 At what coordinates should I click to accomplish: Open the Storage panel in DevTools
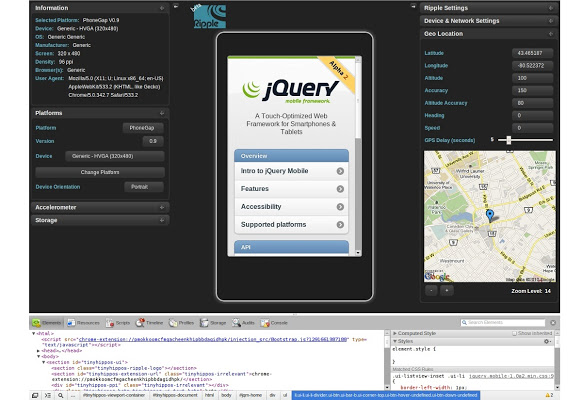click(213, 323)
